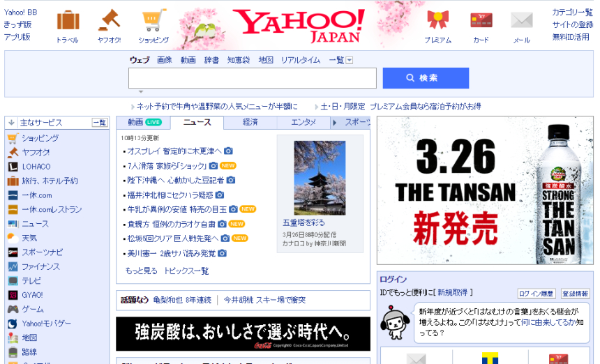600x364 pixels.
Task: Expand the 一覧 search category dropdown
Action: point(350,61)
